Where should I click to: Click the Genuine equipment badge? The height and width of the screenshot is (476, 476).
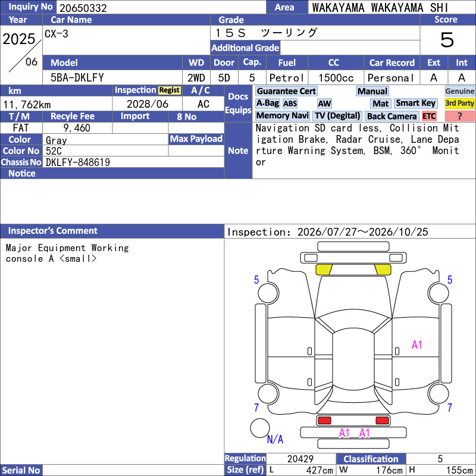pyautogui.click(x=459, y=92)
